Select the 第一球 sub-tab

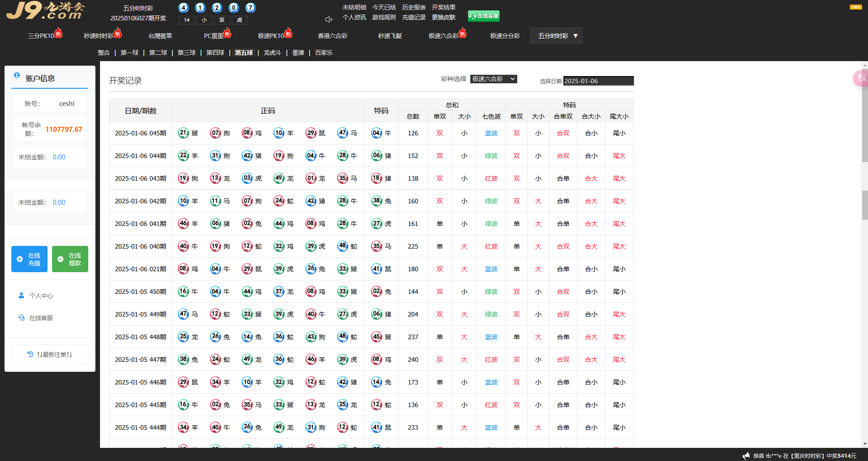tap(129, 53)
